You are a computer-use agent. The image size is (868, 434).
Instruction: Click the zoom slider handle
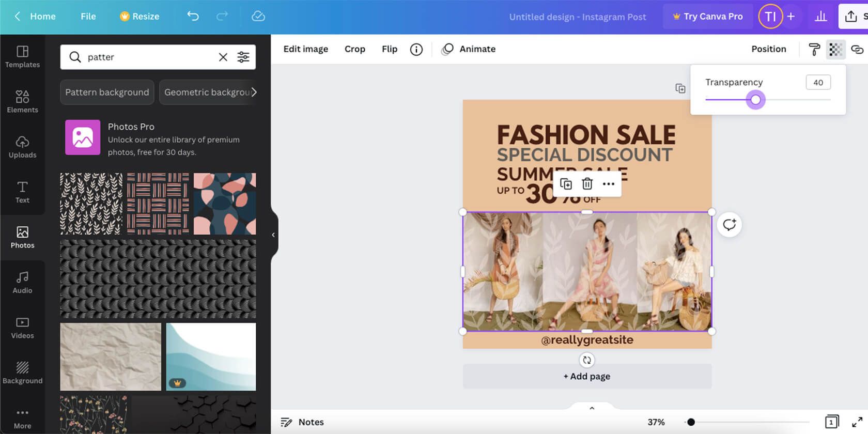[691, 422]
